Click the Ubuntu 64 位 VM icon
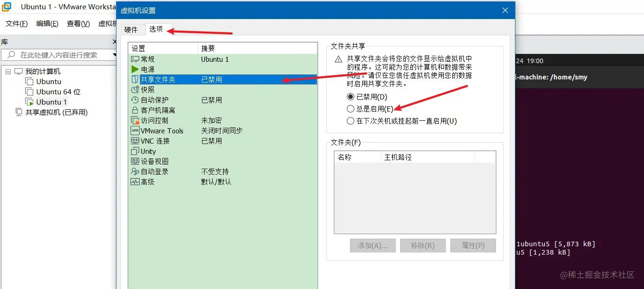The image size is (644, 289). point(29,92)
